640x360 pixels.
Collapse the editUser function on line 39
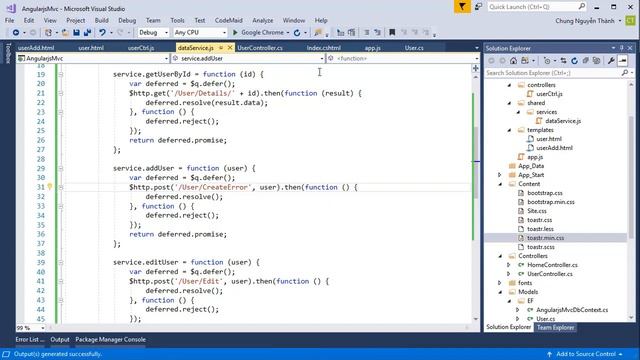pyautogui.click(x=60, y=262)
